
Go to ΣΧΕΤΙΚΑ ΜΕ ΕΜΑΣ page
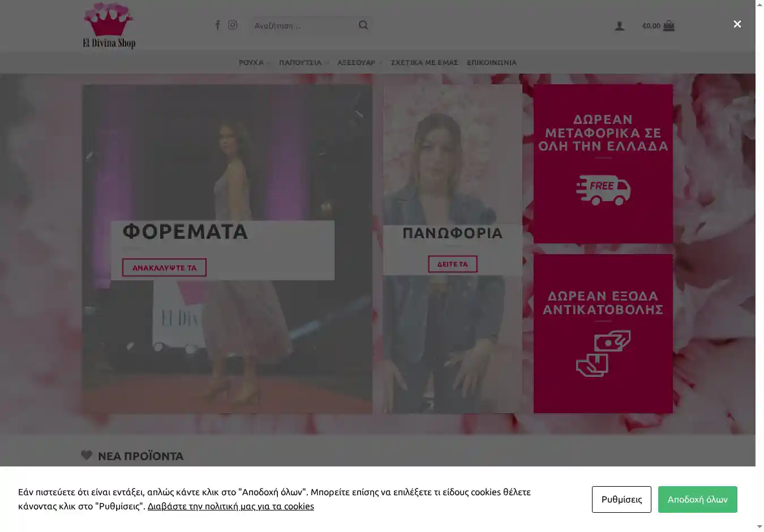point(424,63)
